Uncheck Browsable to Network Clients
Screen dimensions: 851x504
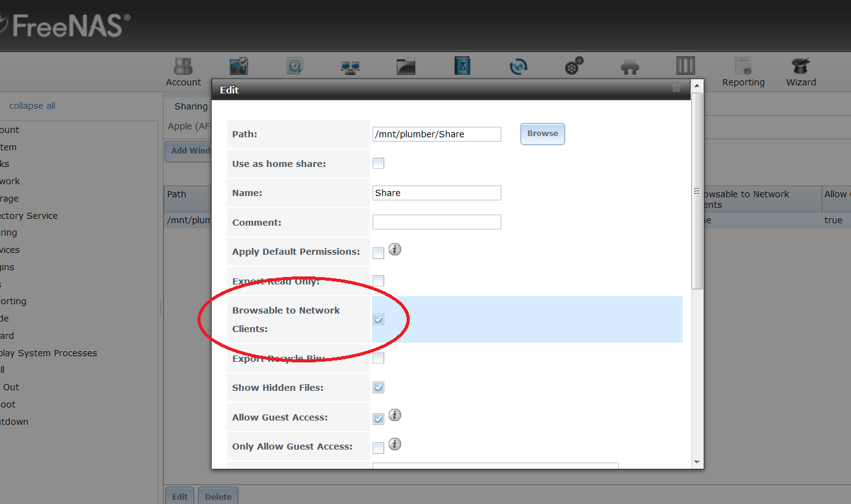point(378,319)
